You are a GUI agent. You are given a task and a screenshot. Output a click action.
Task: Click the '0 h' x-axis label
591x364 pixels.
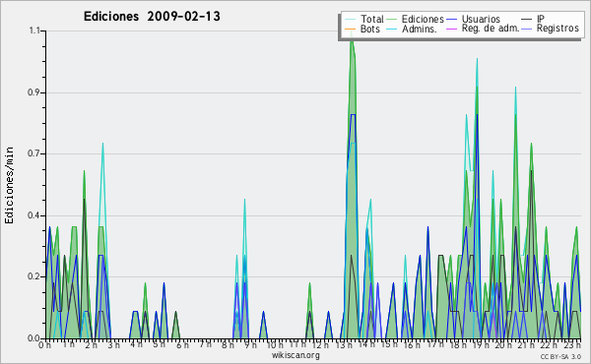pos(44,344)
